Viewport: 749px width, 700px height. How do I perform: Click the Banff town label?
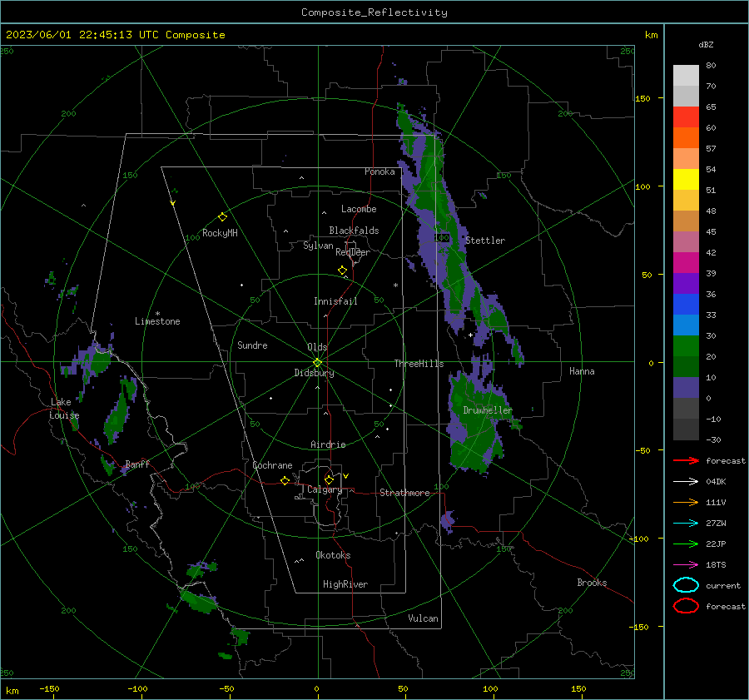pyautogui.click(x=137, y=464)
